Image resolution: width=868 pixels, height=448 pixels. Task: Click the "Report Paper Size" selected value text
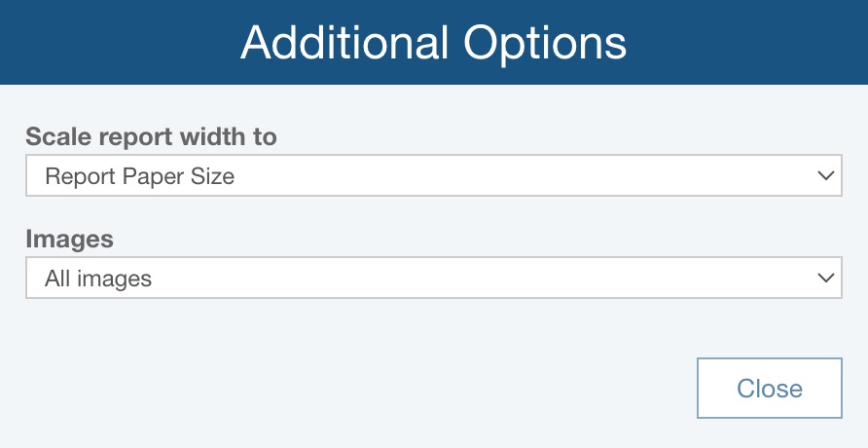coord(140,177)
